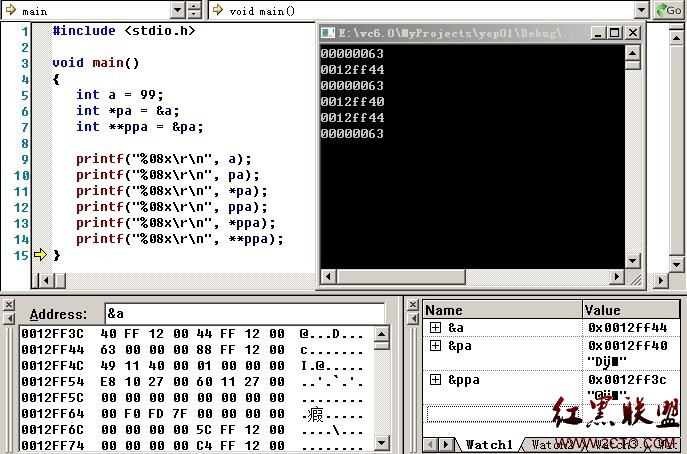687x454 pixels.
Task: Click memory row address 0012FF6C
Action: tap(52, 430)
